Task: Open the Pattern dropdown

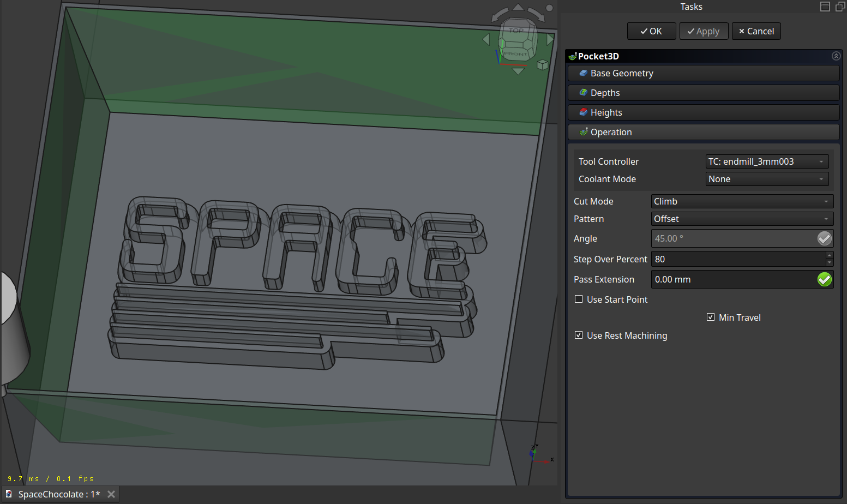Action: click(742, 219)
